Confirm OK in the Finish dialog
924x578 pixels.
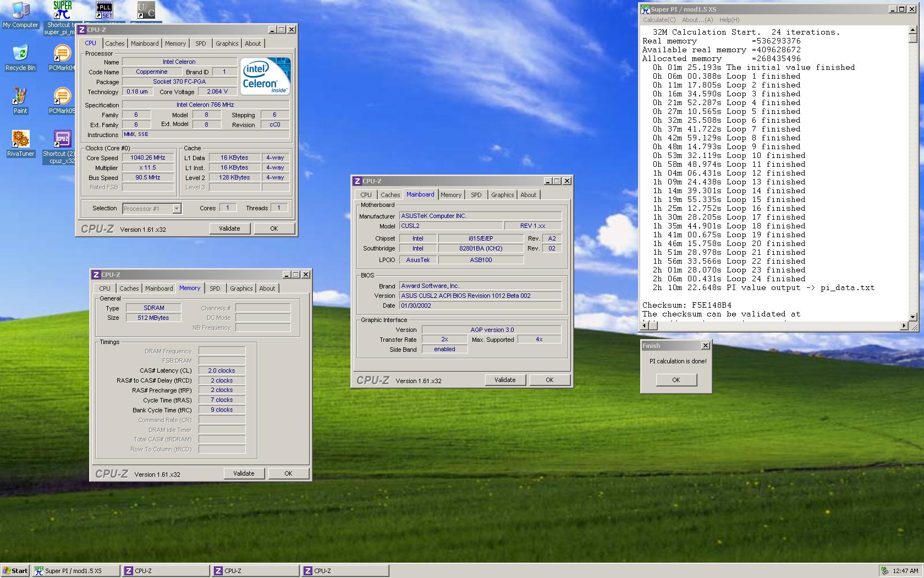[676, 380]
